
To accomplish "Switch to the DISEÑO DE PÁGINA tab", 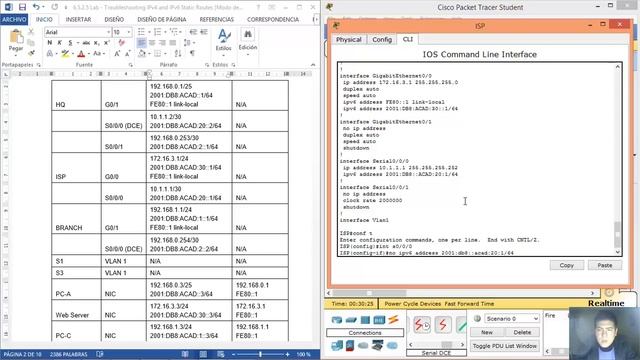I will [162, 19].
